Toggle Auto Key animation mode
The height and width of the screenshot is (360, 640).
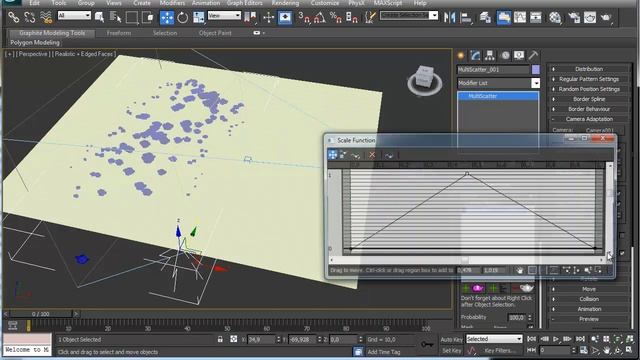pos(451,339)
